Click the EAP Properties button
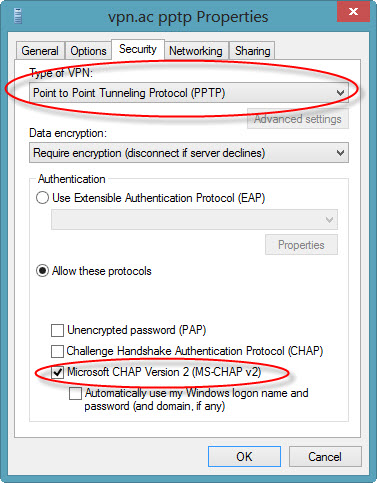This screenshot has width=377, height=483. (x=301, y=245)
